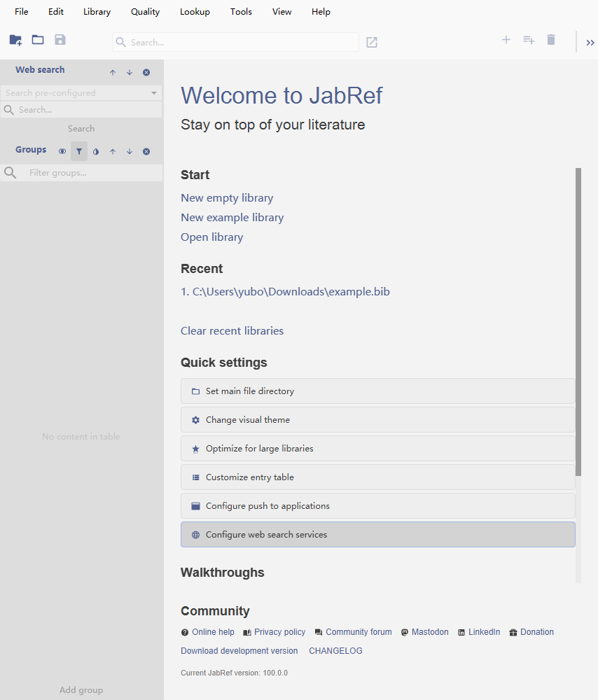Click the Add entry from ID icon
Viewport: 598px width, 700px height.
(x=529, y=40)
